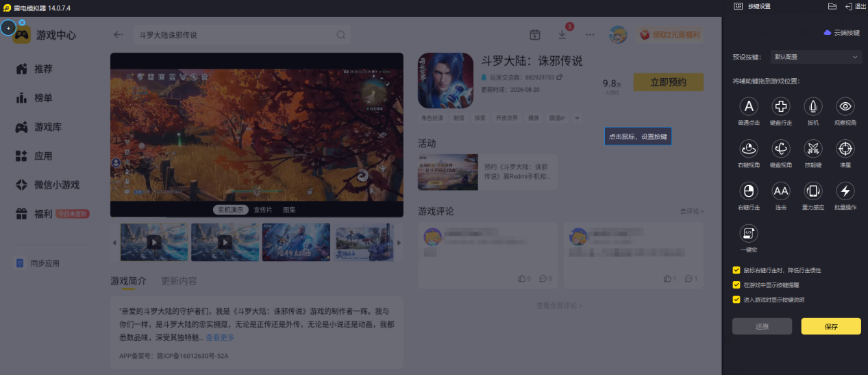Image resolution: width=868 pixels, height=375 pixels.
Task: Select the 重力感应 tool
Action: (813, 191)
